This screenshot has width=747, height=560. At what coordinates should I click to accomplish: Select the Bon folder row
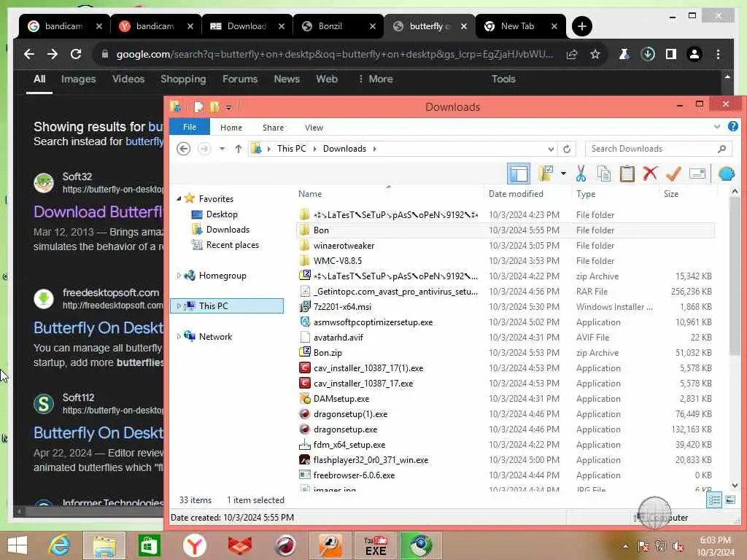click(x=506, y=230)
